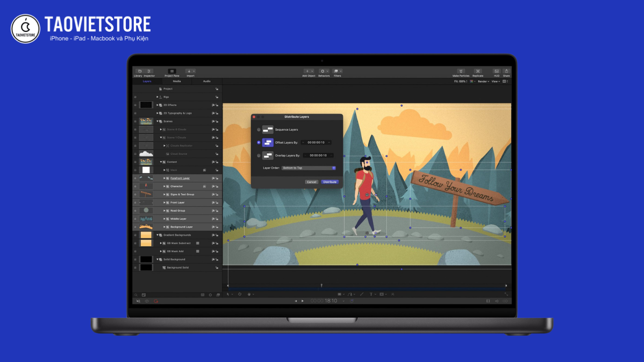The image size is (644, 362).
Task: Toggle the Project Pane button
Action: click(172, 71)
